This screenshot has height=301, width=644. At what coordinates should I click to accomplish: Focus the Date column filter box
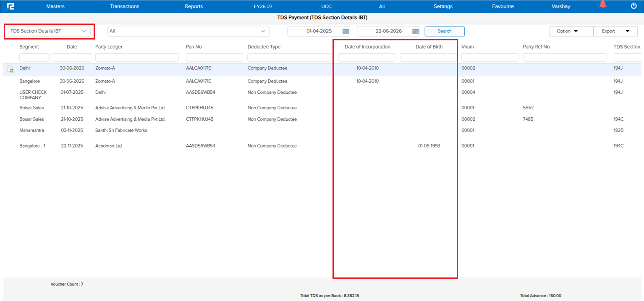tap(72, 58)
